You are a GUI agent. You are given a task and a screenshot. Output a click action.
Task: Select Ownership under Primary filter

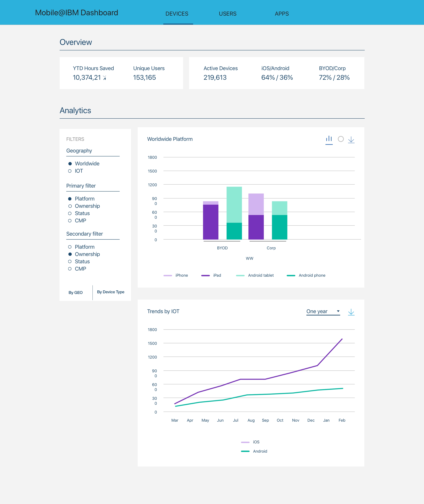click(70, 206)
